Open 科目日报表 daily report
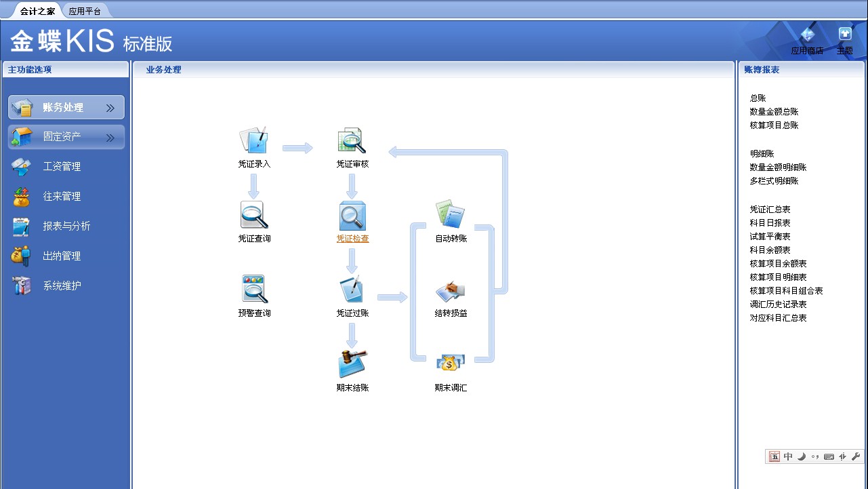868x489 pixels. coord(770,223)
